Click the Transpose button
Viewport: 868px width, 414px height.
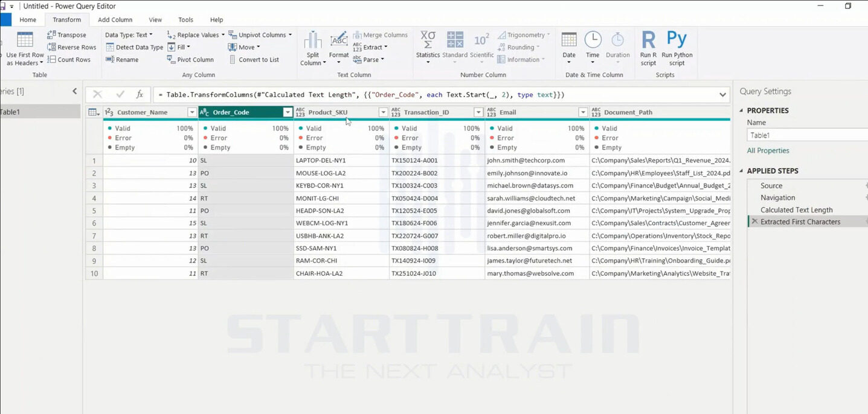click(66, 35)
